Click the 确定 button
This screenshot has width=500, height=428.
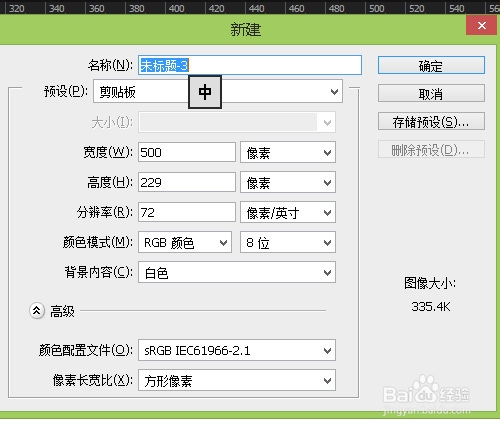tap(431, 65)
